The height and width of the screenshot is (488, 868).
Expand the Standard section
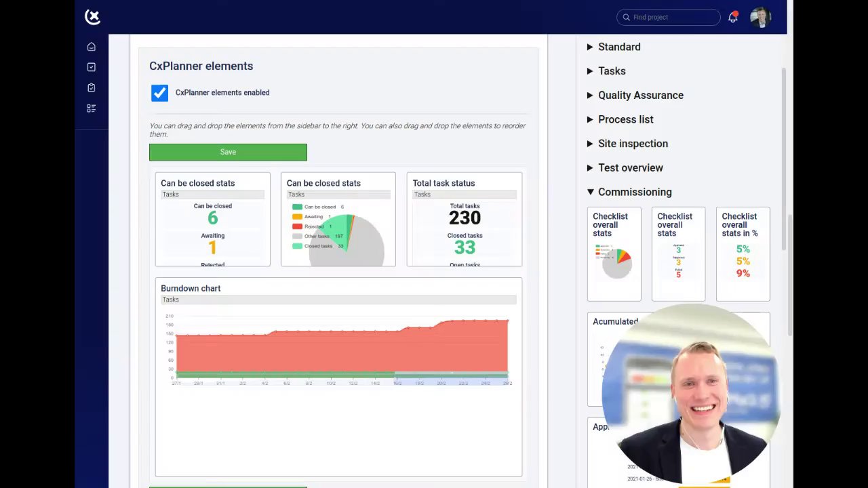pyautogui.click(x=614, y=47)
